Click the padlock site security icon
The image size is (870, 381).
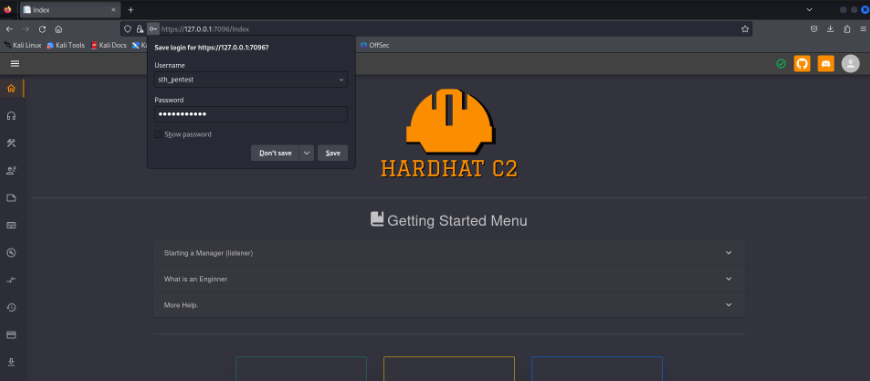(x=140, y=29)
